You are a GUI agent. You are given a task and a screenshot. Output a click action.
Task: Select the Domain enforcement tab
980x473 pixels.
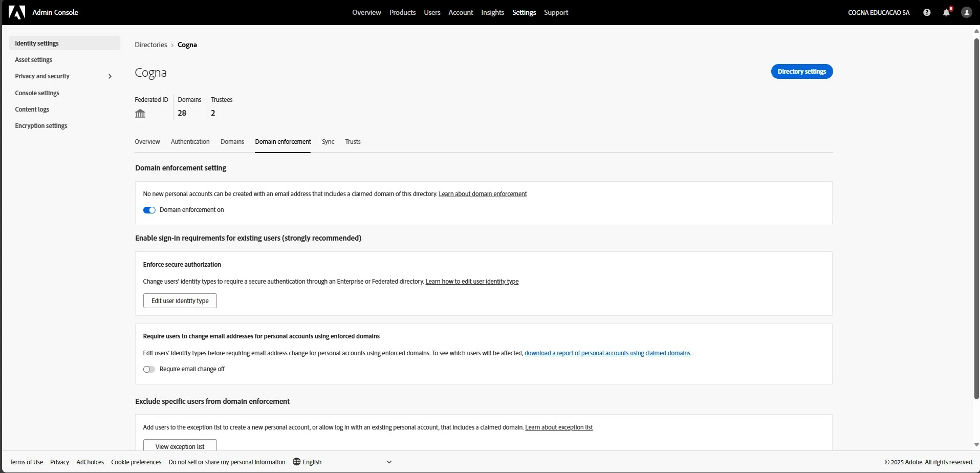283,142
